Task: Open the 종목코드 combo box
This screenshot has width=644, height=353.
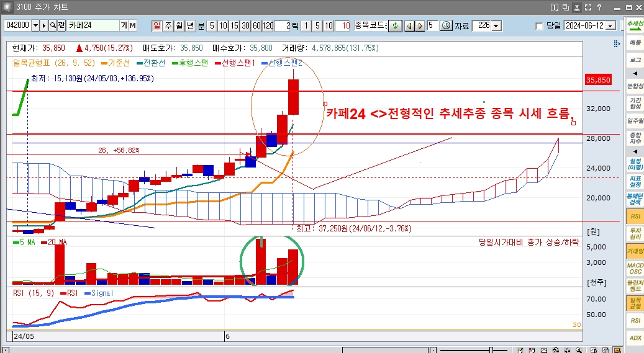Action: 371,25
